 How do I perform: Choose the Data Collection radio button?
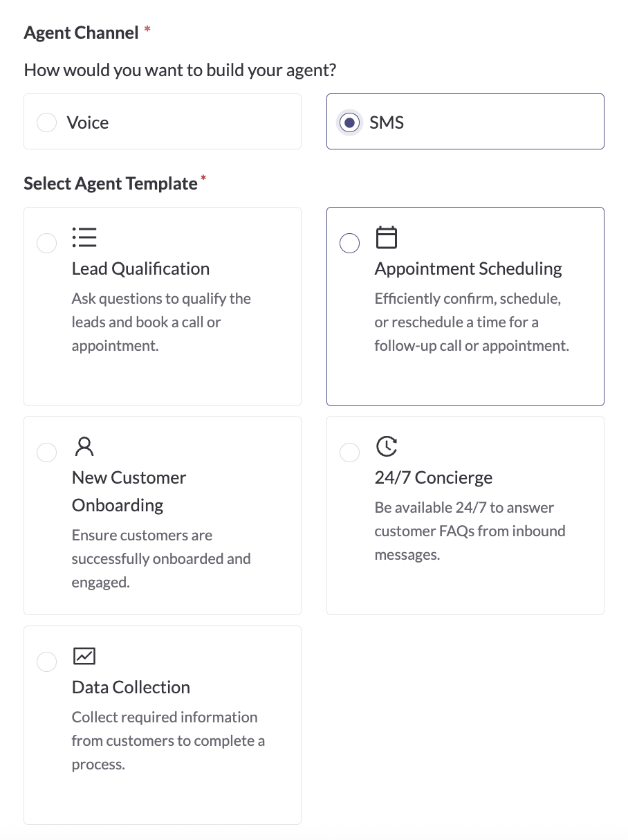[46, 661]
